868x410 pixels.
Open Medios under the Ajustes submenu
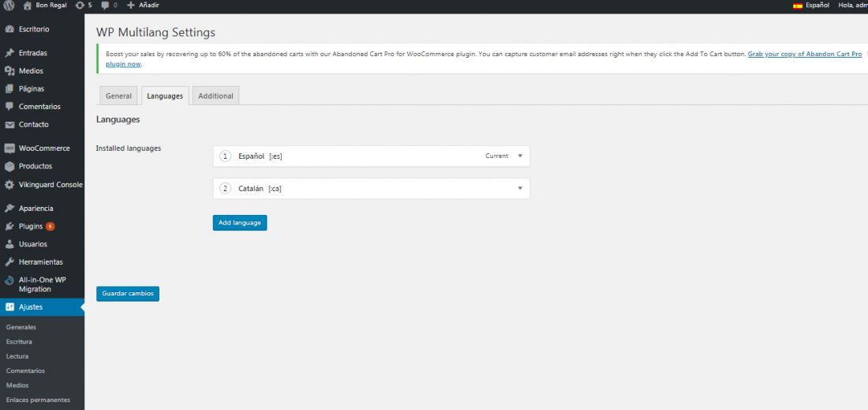click(x=17, y=385)
